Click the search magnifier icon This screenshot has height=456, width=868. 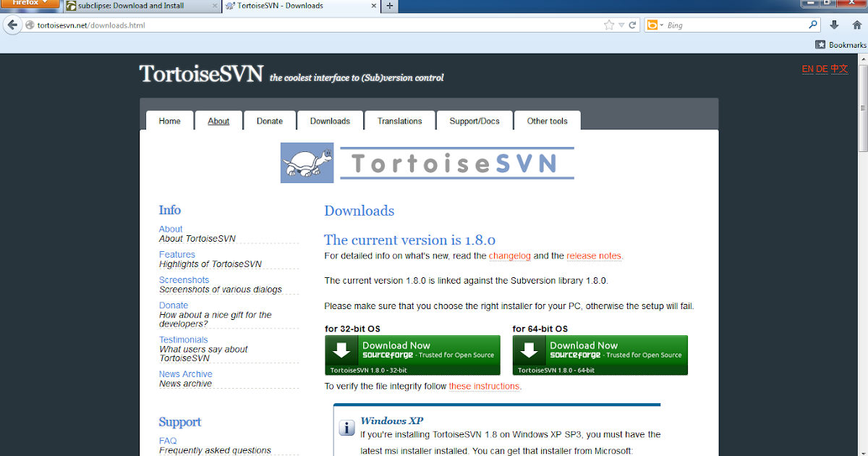(813, 25)
